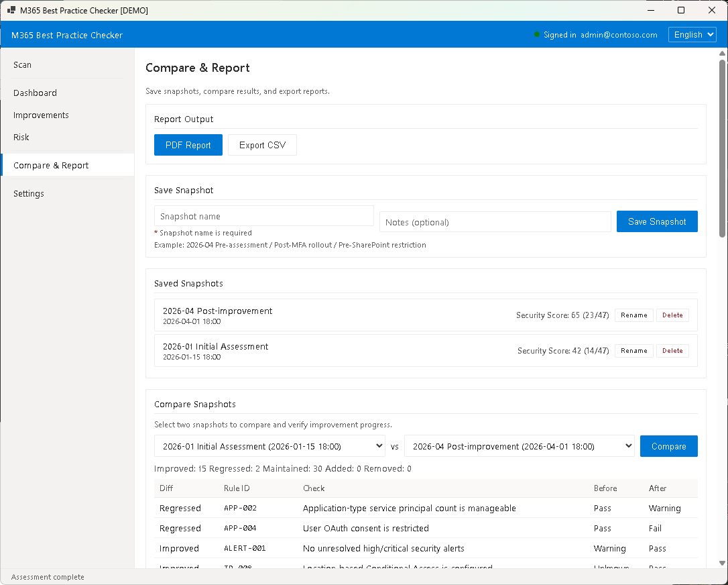Select Improvements in the sidebar

tap(41, 115)
